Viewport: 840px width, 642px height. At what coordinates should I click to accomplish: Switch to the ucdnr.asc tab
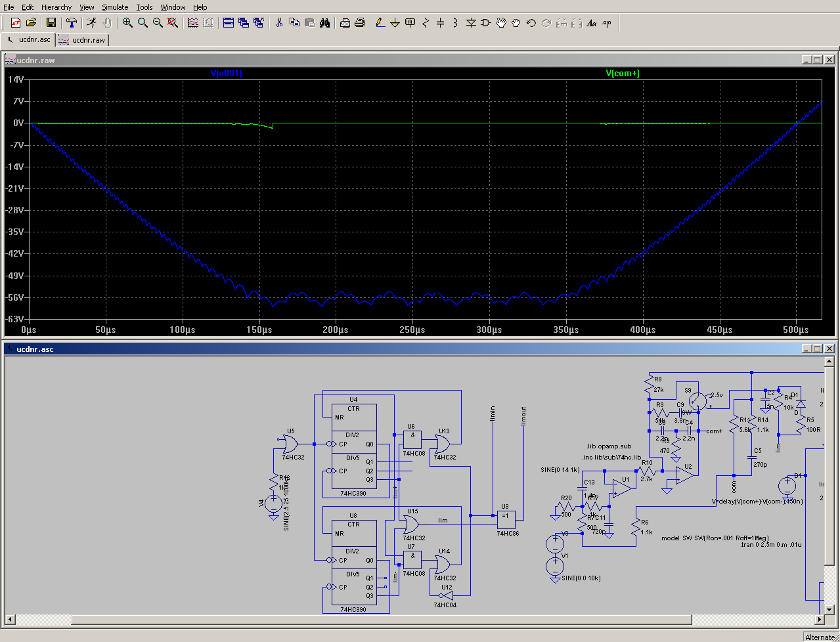click(x=29, y=39)
